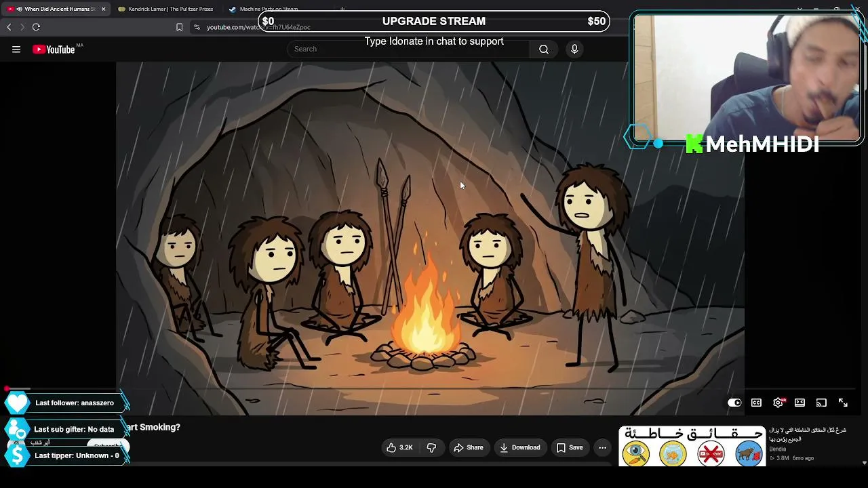The image size is (868, 488).
Task: Click the "3.8M" view count text
Action: [x=782, y=458]
